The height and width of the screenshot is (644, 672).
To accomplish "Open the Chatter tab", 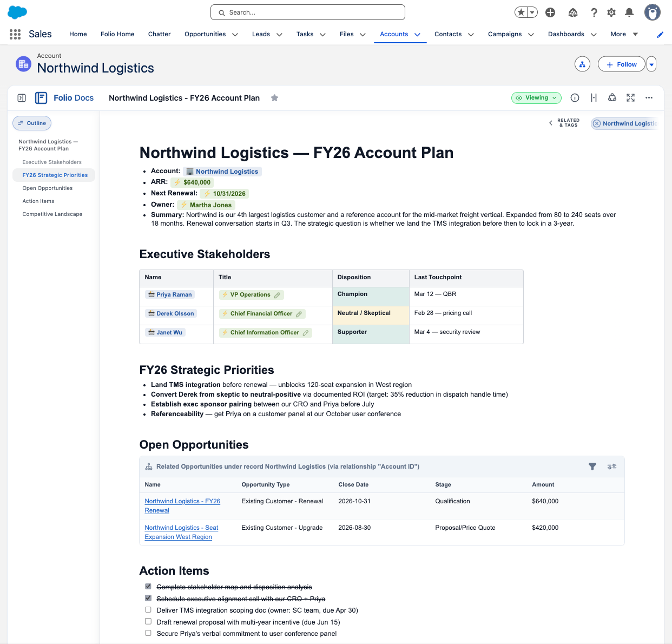I will [159, 34].
